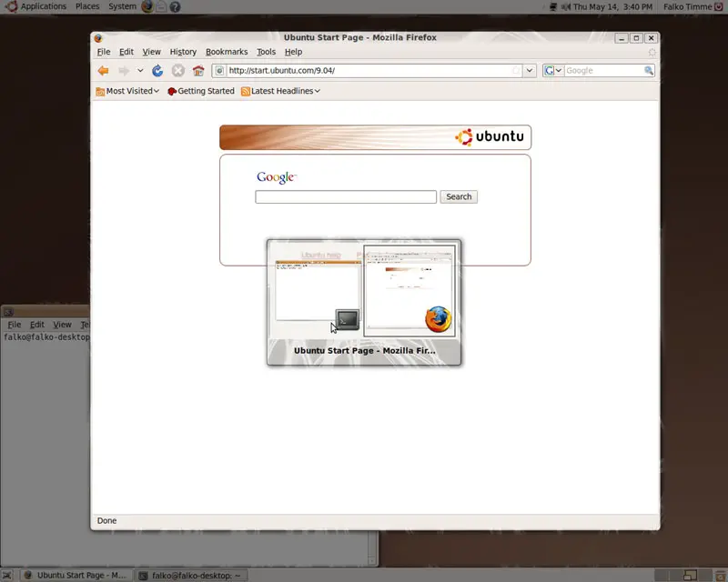This screenshot has height=582, width=728.
Task: Click the Google logo on start page
Action: coord(277,176)
